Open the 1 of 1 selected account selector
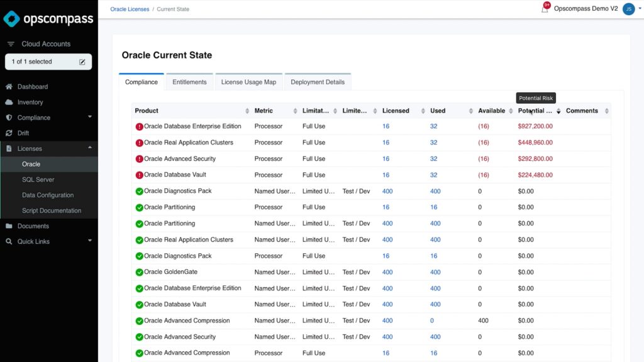The width and height of the screenshot is (644, 362). pyautogui.click(x=48, y=62)
